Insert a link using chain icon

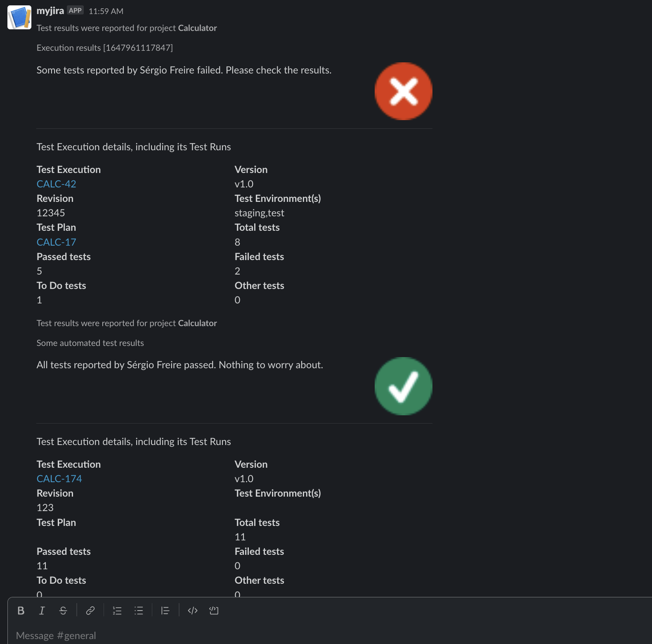pos(90,611)
